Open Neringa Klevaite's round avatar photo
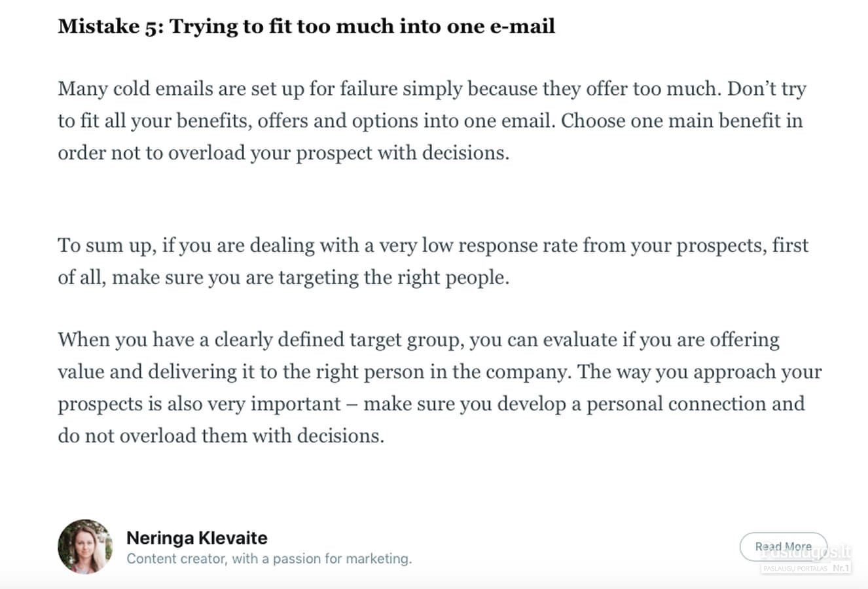 (x=85, y=546)
